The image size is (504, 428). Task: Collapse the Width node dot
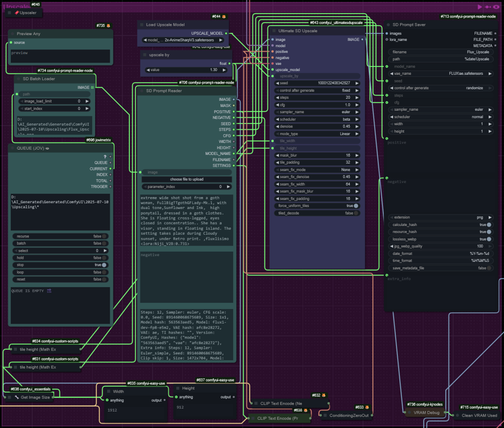[x=108, y=391]
